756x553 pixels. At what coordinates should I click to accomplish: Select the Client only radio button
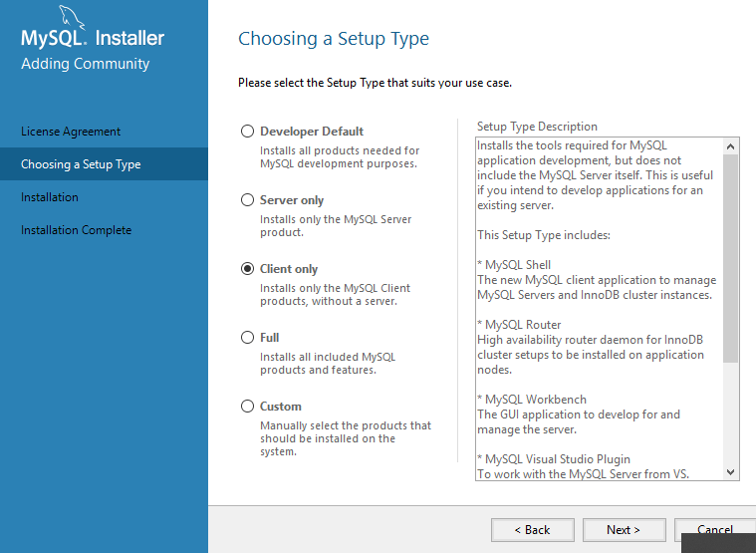(x=247, y=269)
